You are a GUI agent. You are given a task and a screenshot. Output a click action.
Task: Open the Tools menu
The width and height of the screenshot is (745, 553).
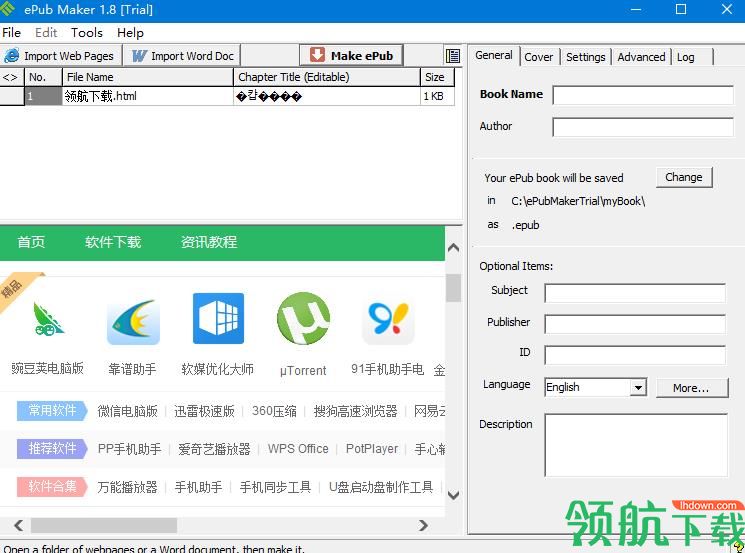pos(86,32)
